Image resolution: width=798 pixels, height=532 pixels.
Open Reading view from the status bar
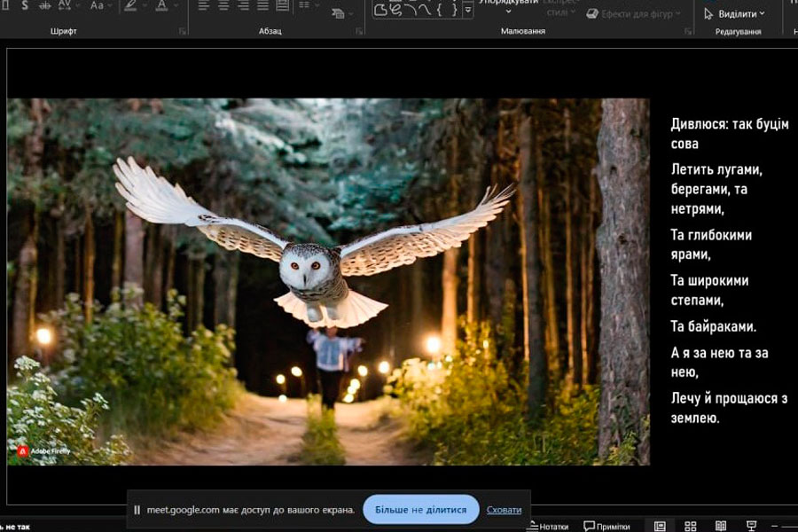coord(721,526)
